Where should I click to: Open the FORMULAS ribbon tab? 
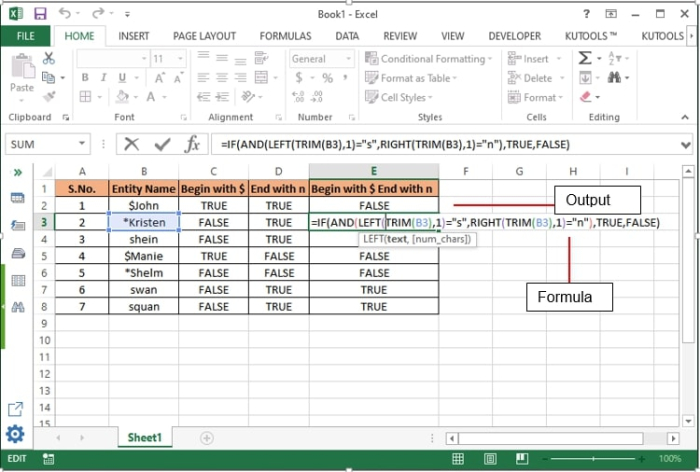tap(285, 36)
